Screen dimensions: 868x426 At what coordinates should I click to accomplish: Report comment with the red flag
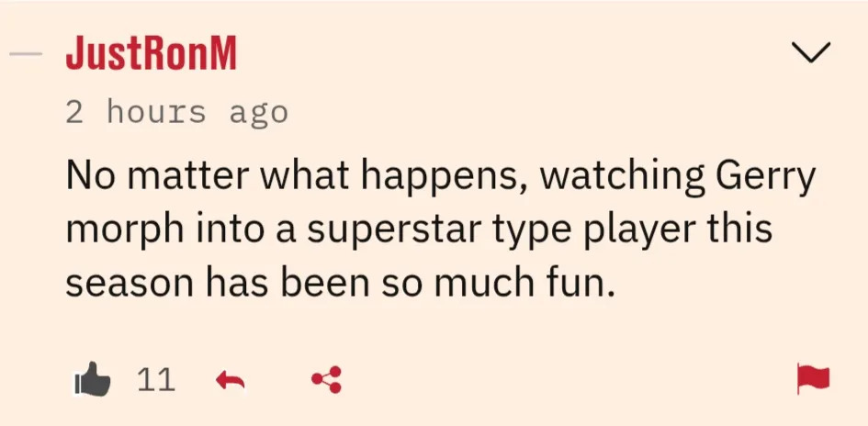pos(814,377)
